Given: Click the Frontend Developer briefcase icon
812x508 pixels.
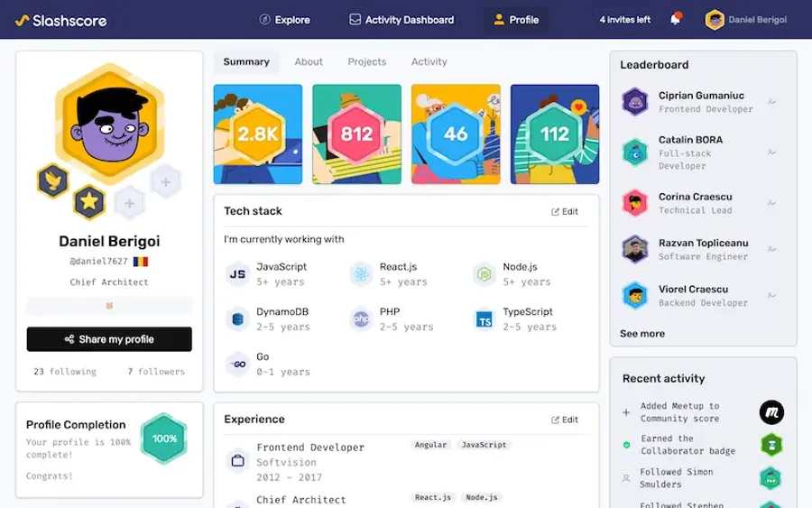Looking at the screenshot, I should click(237, 460).
